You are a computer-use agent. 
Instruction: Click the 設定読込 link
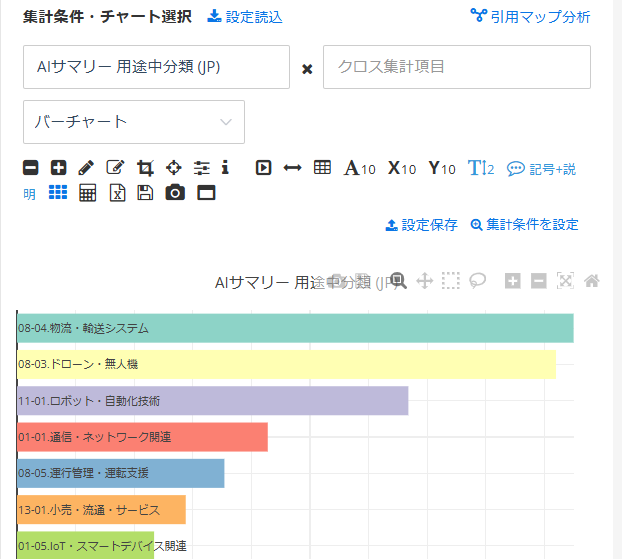(x=245, y=17)
